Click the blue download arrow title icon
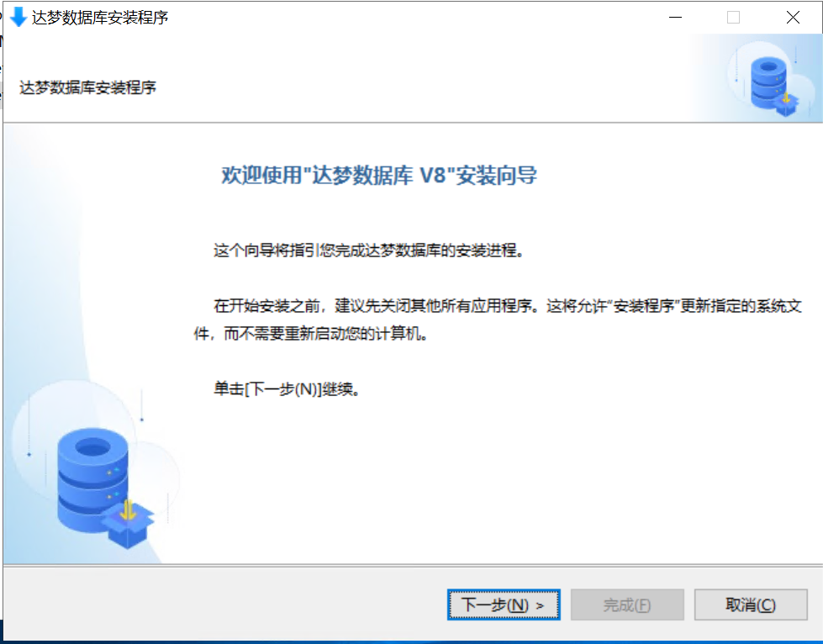The image size is (823, 644). (x=18, y=17)
